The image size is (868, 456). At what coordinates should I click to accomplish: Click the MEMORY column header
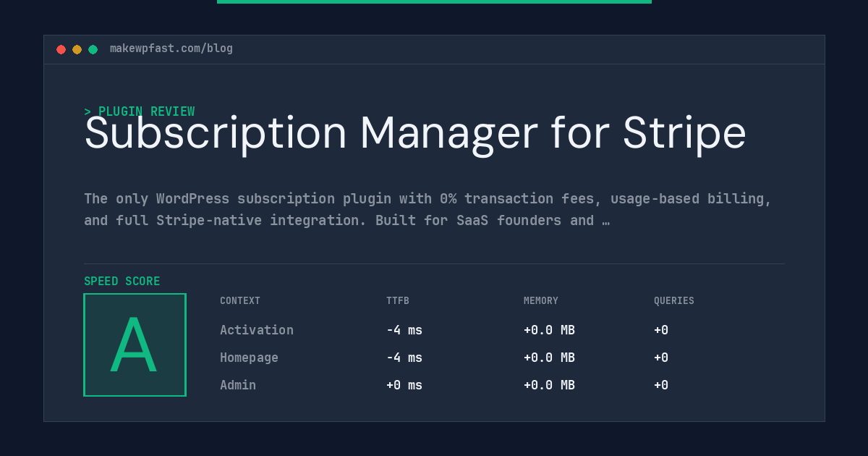click(541, 301)
